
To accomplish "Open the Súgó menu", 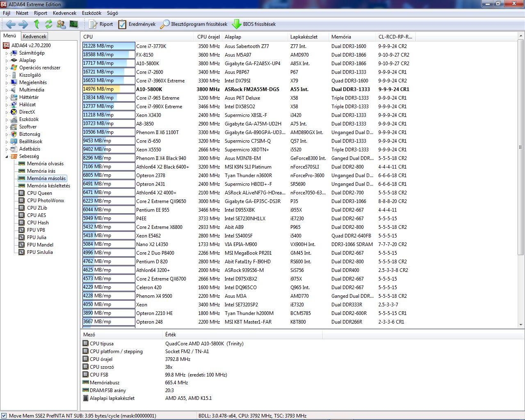I will click(112, 13).
